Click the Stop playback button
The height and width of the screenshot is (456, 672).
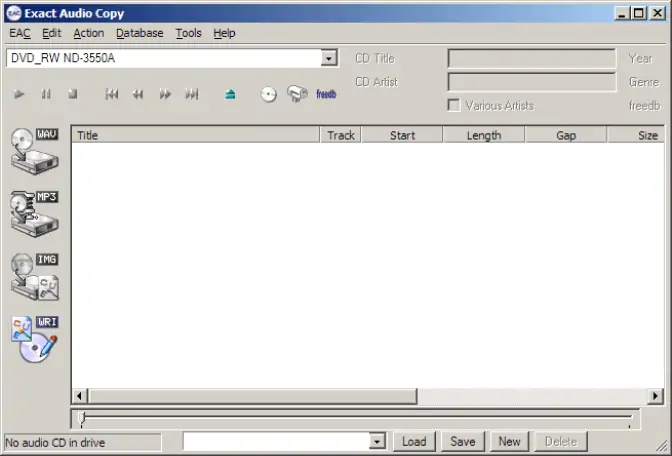pyautogui.click(x=73, y=94)
